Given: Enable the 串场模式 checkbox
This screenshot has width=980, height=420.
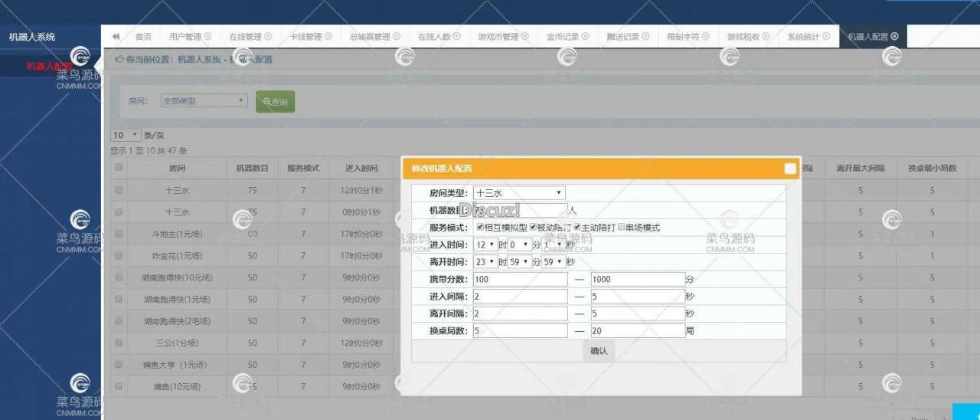Looking at the screenshot, I should coord(622,228).
